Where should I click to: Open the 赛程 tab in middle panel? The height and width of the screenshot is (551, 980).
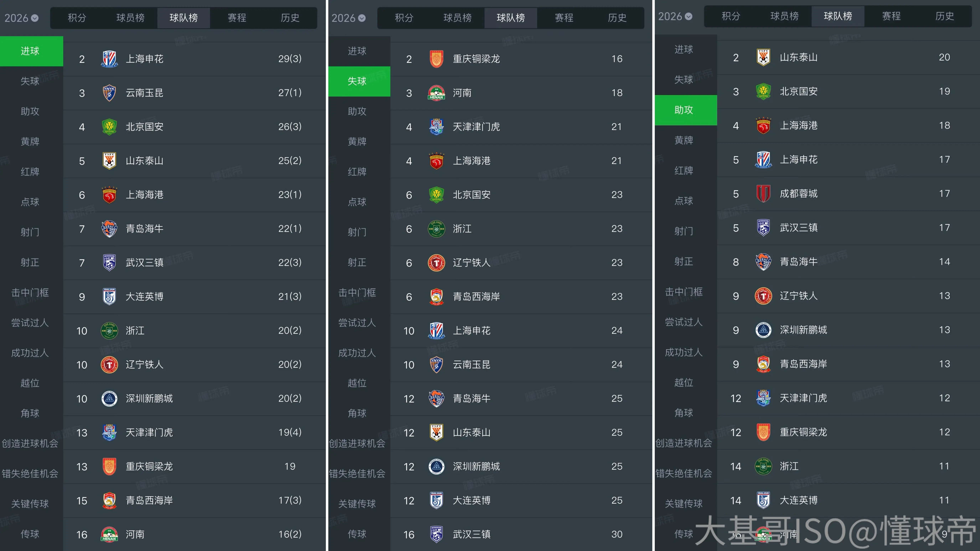(564, 18)
